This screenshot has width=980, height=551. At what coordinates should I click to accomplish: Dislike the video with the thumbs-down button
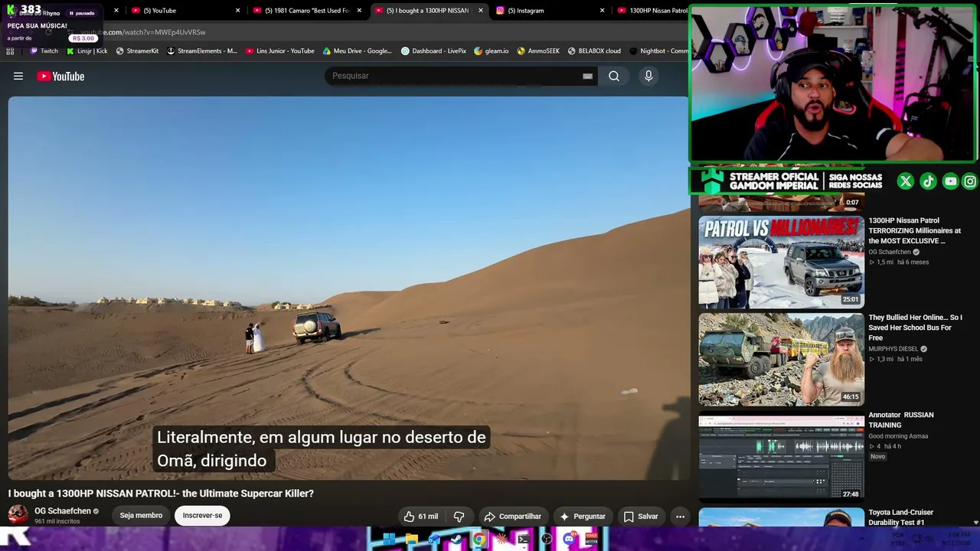pyautogui.click(x=459, y=517)
